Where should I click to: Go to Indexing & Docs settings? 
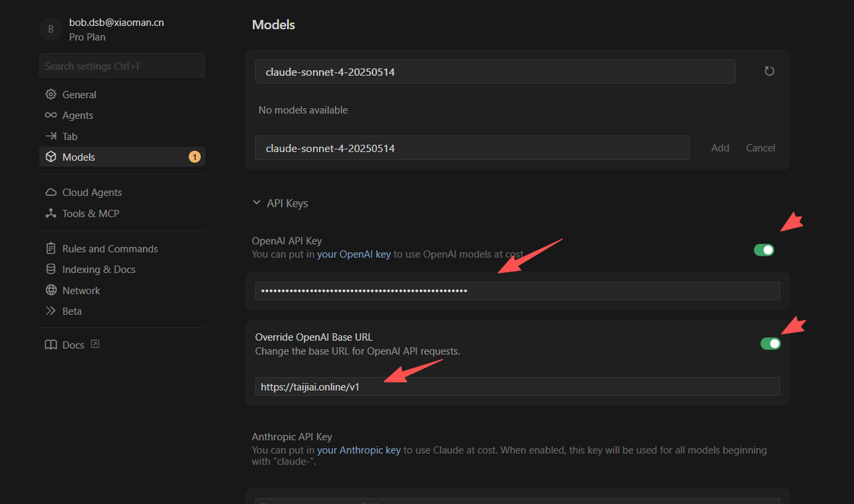(122, 269)
